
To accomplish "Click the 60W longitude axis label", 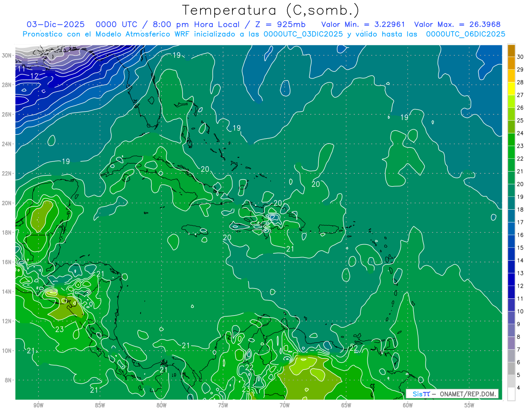I will pyautogui.click(x=408, y=405).
